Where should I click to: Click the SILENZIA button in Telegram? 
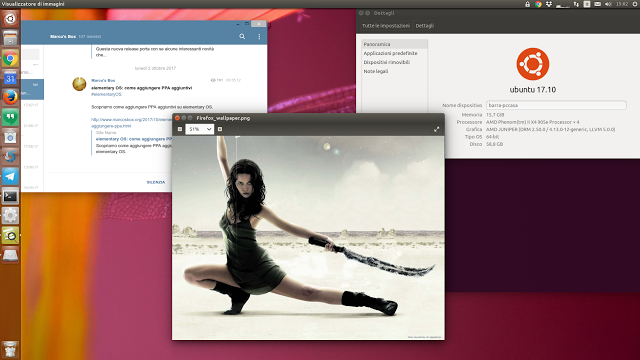(156, 182)
